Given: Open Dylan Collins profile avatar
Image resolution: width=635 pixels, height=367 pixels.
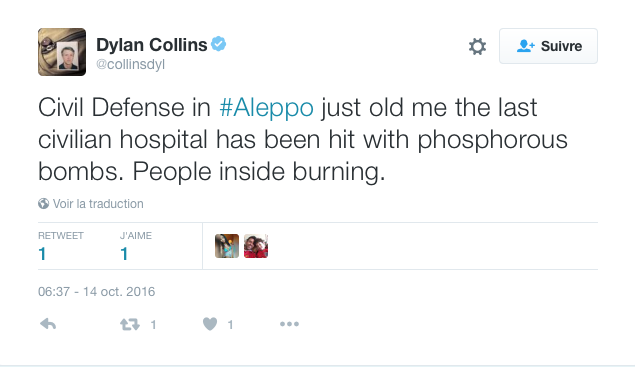Looking at the screenshot, I should [62, 52].
